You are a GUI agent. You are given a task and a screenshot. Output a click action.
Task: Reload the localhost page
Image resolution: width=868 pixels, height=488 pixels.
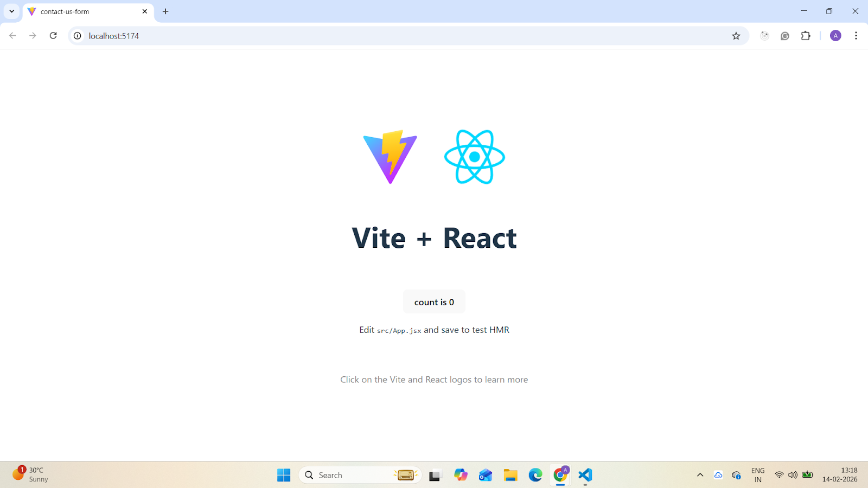tap(53, 36)
